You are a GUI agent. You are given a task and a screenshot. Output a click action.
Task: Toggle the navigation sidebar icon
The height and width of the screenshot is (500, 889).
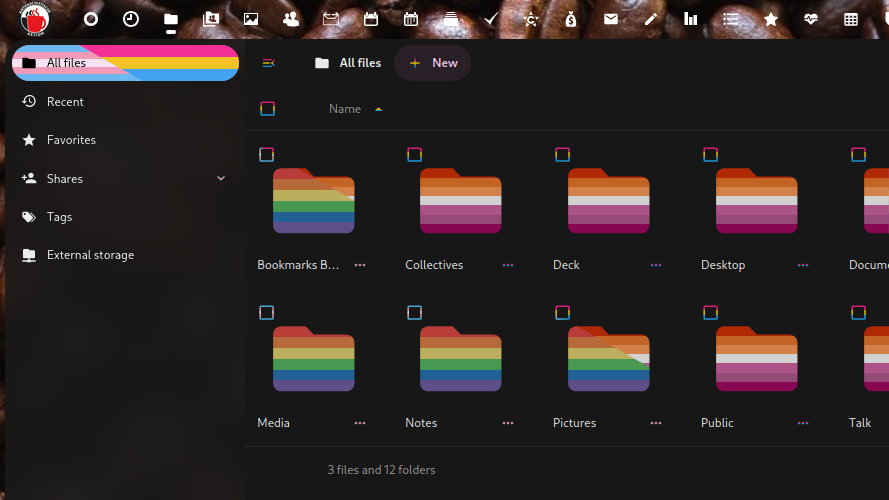point(269,63)
